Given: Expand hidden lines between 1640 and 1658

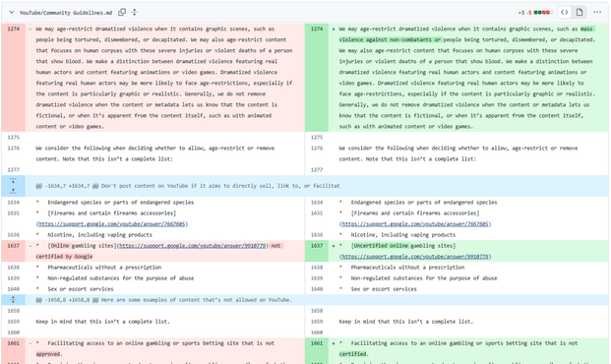Looking at the screenshot, I should pyautogui.click(x=13, y=300).
